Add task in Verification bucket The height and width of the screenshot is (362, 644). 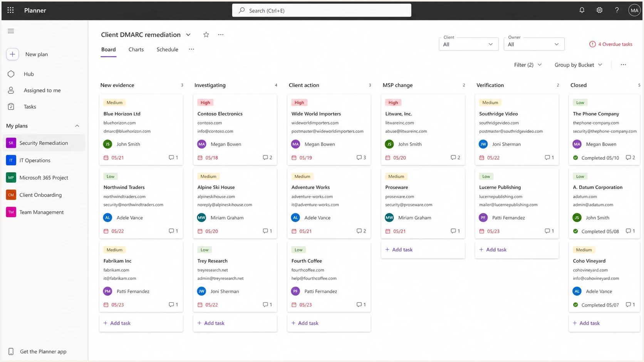(517, 250)
